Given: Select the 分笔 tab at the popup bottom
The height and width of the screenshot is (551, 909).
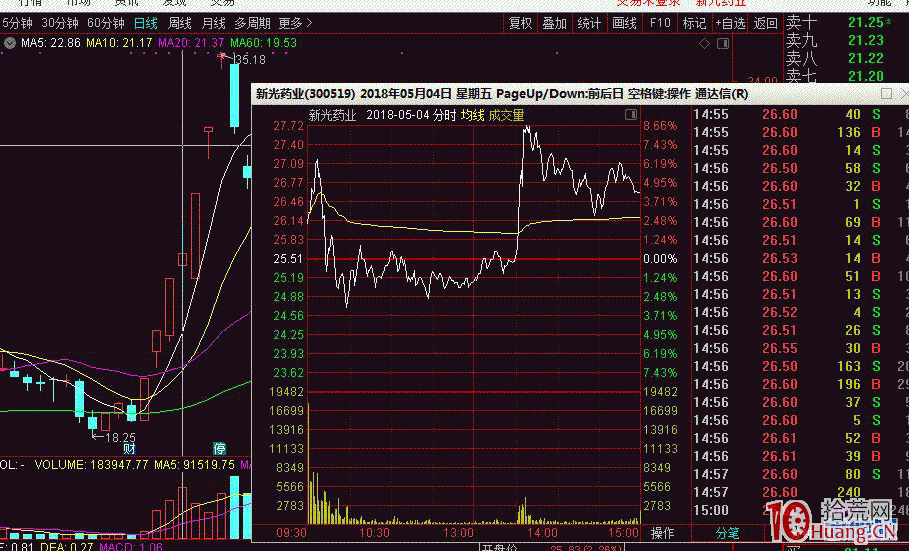Looking at the screenshot, I should pos(728,533).
